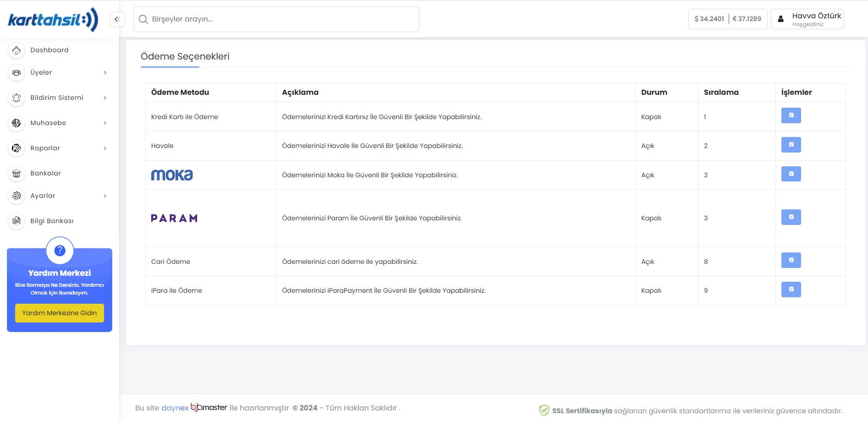The image size is (868, 421).
Task: Edit the Cari Ödeme row
Action: point(791,260)
